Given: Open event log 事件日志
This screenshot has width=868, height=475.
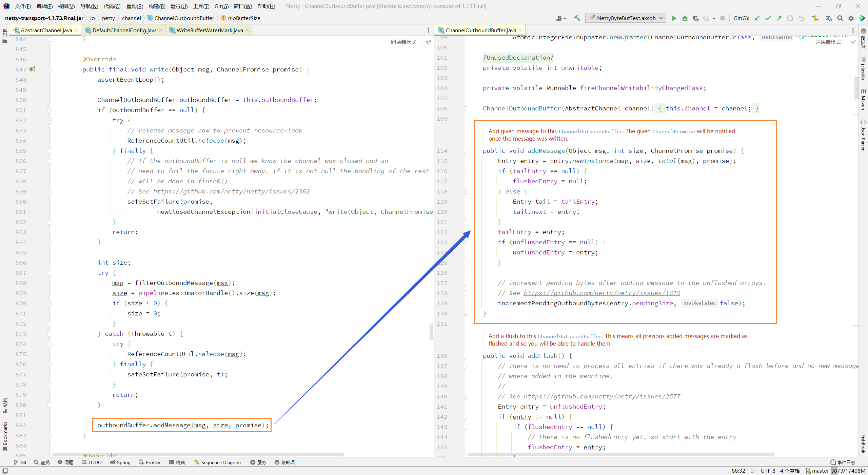Looking at the screenshot, I should coord(843,462).
